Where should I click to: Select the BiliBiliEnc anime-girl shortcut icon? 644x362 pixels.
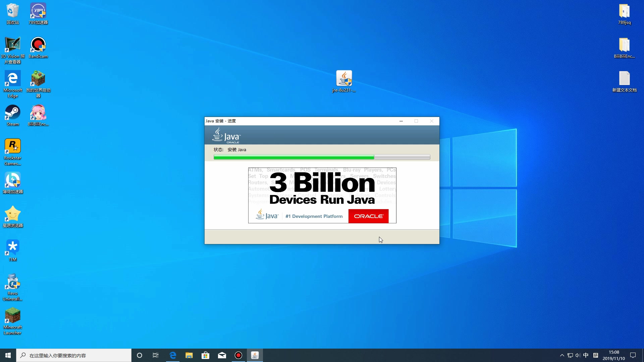[x=38, y=115]
